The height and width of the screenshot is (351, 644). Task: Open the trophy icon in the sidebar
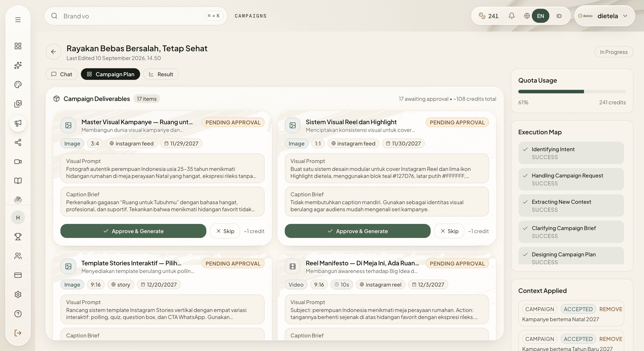pyautogui.click(x=18, y=236)
